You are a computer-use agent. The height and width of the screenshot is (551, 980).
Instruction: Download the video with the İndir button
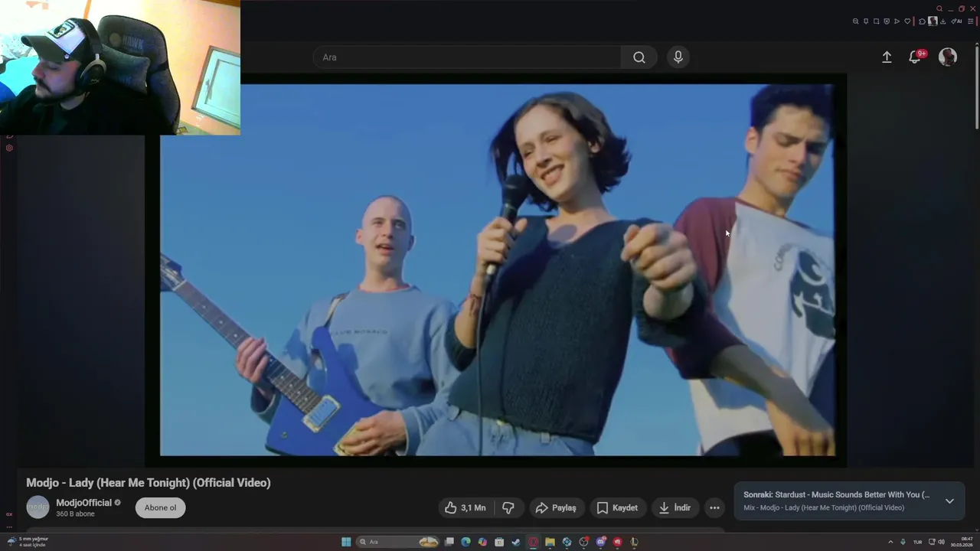tap(675, 507)
